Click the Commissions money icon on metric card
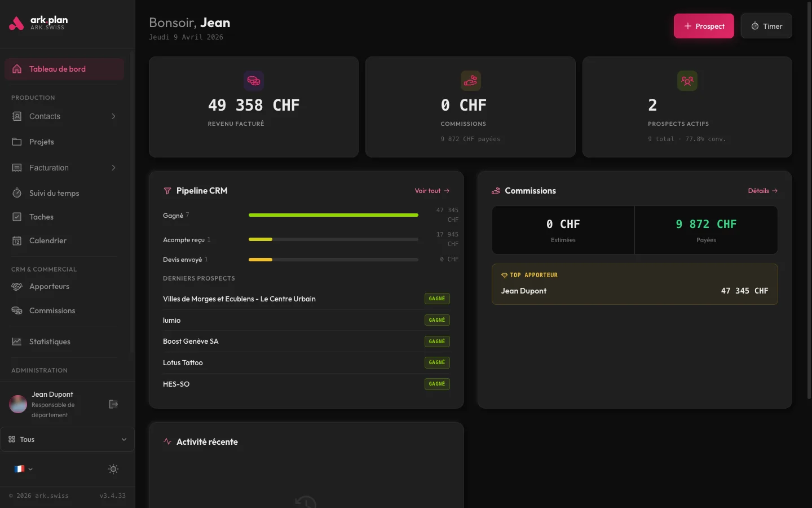This screenshot has height=508, width=812. pyautogui.click(x=470, y=81)
